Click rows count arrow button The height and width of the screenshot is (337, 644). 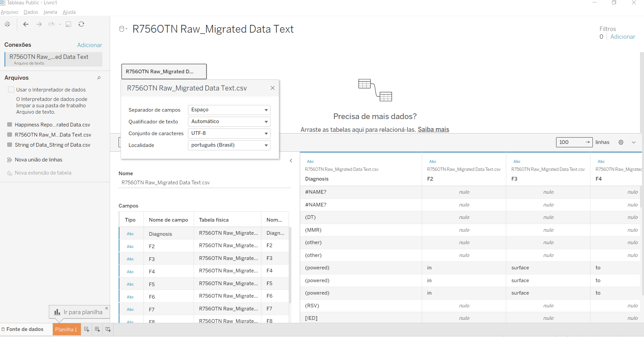(x=588, y=142)
